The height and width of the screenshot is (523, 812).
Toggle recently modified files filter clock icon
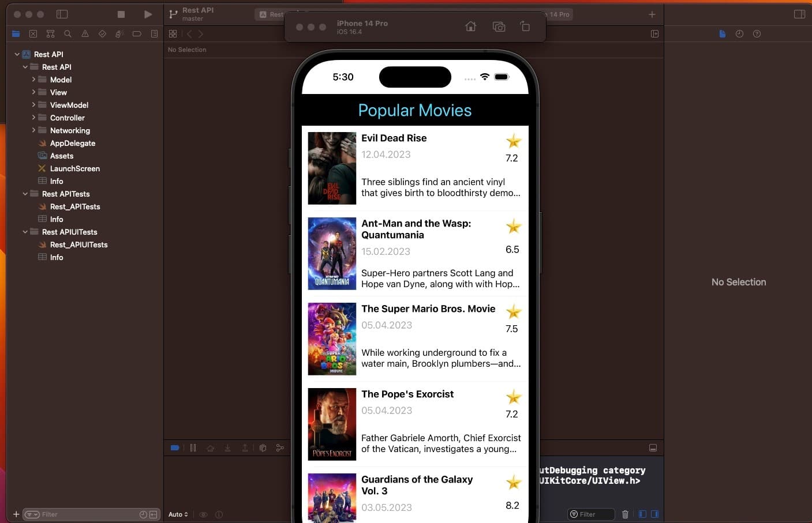[x=143, y=514]
